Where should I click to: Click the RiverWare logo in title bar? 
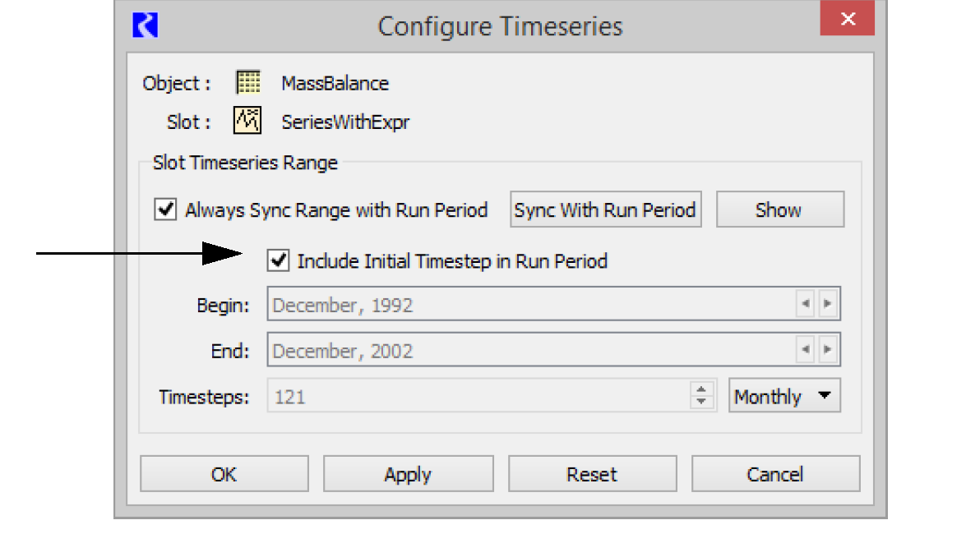click(x=145, y=25)
